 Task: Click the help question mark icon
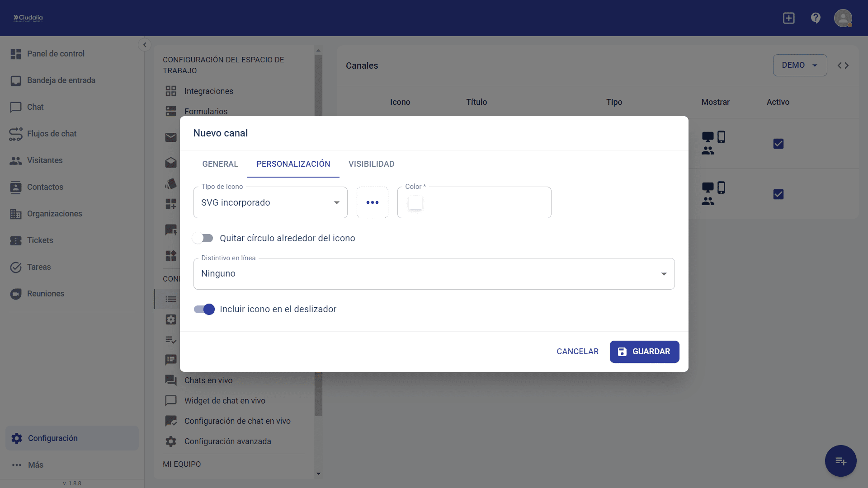816,18
